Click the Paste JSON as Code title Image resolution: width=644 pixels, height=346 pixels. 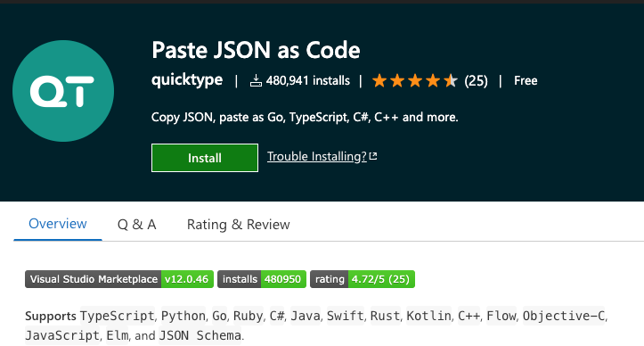(x=256, y=50)
